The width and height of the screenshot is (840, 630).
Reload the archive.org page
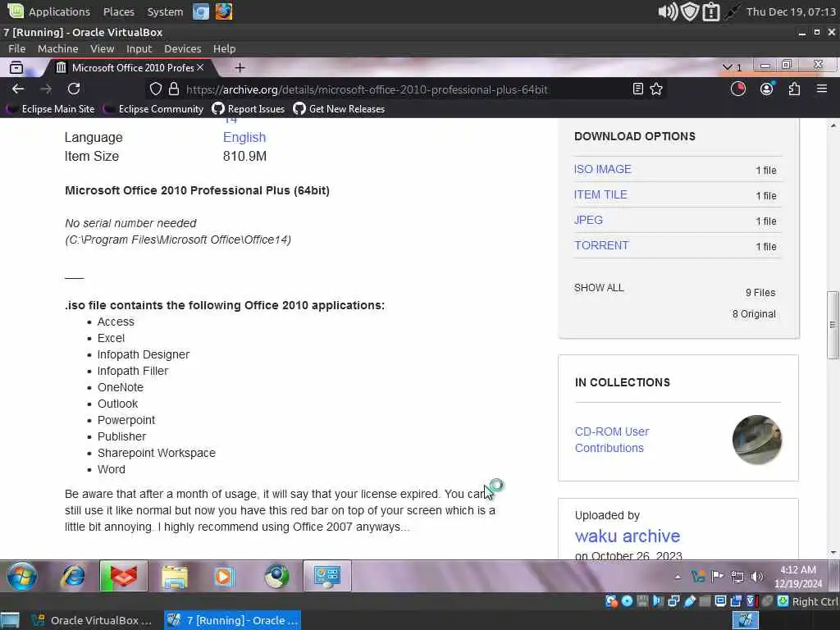(74, 89)
